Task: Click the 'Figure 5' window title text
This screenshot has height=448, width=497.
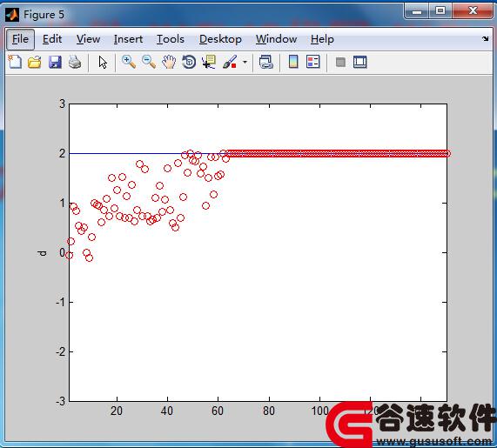Action: click(44, 15)
